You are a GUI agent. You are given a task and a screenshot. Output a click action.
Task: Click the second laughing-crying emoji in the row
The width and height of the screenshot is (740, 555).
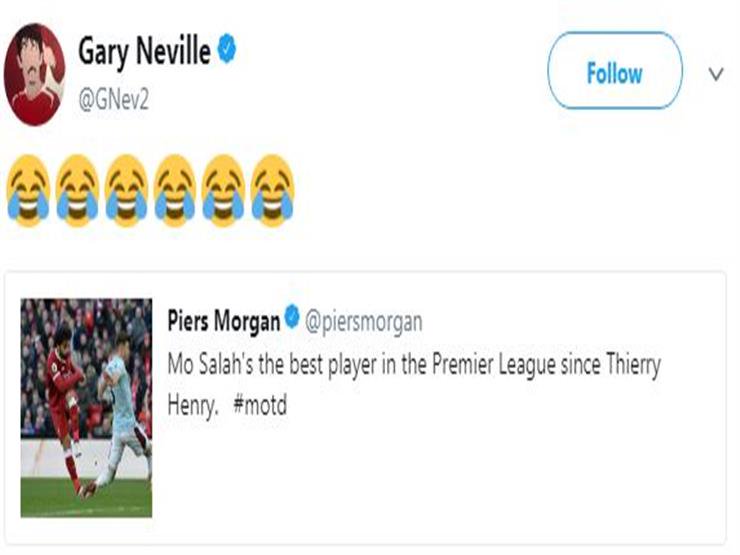tap(77, 190)
